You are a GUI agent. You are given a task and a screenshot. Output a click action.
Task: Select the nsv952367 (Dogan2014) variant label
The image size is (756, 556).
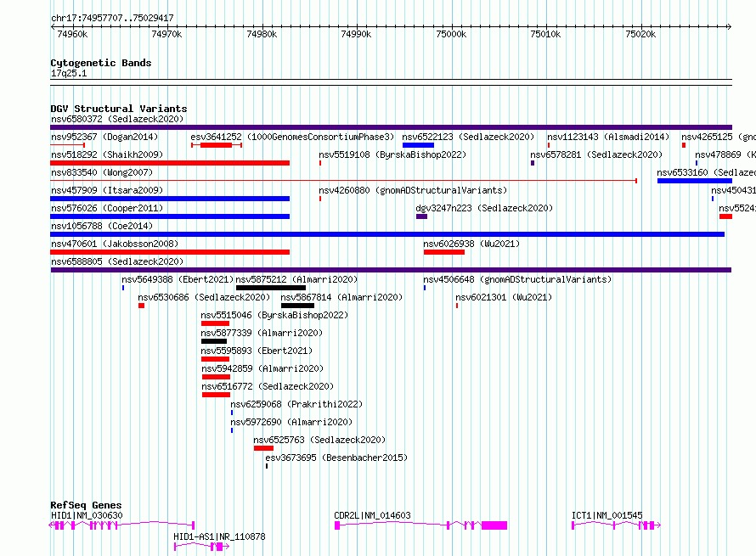pyautogui.click(x=104, y=137)
